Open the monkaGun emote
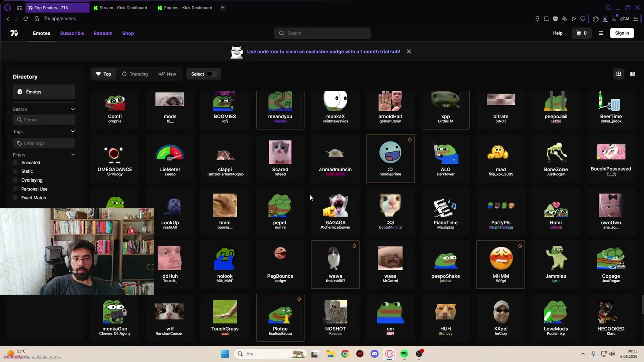Viewport: 644px width, 362px height. click(115, 318)
